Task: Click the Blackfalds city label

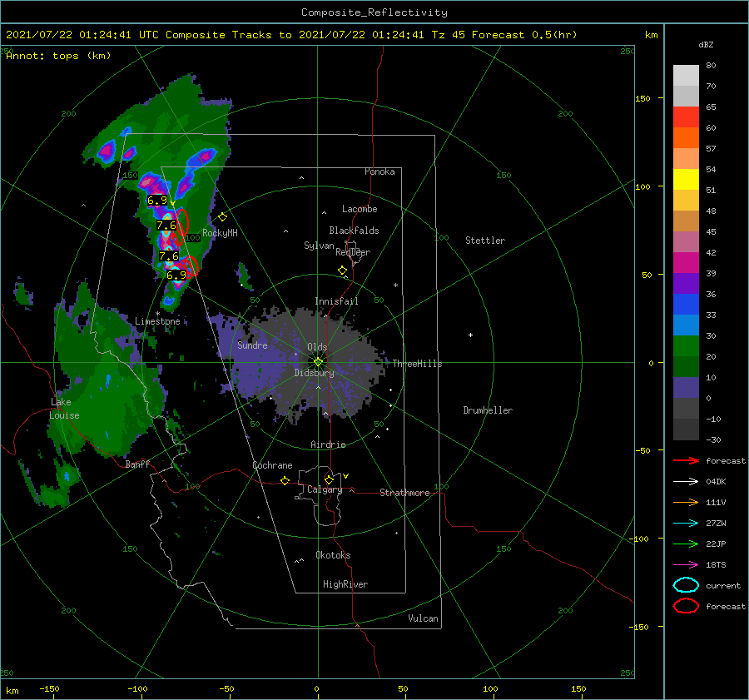Action: click(354, 231)
